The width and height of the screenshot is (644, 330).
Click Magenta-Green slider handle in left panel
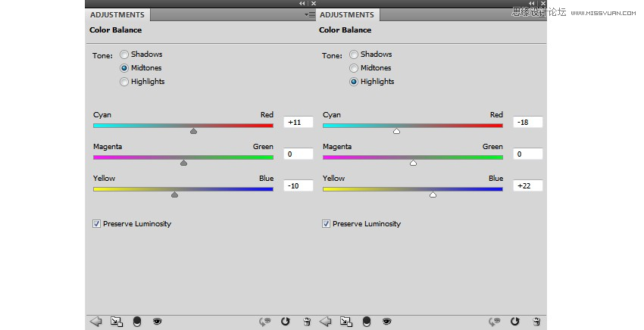pos(183,163)
